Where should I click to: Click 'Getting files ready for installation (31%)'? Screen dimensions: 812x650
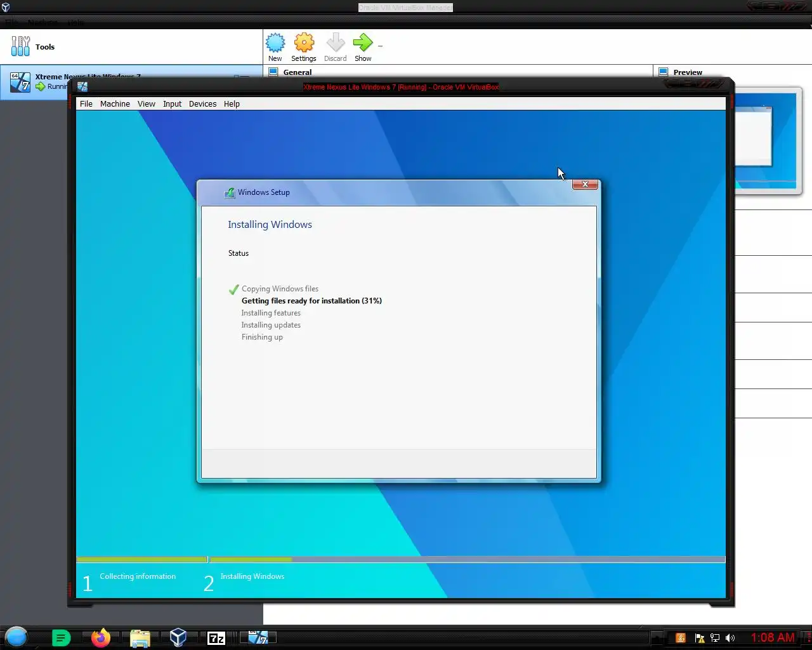[x=311, y=301]
